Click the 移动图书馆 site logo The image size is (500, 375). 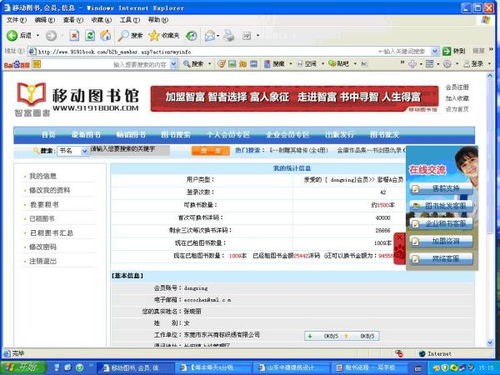[x=77, y=99]
